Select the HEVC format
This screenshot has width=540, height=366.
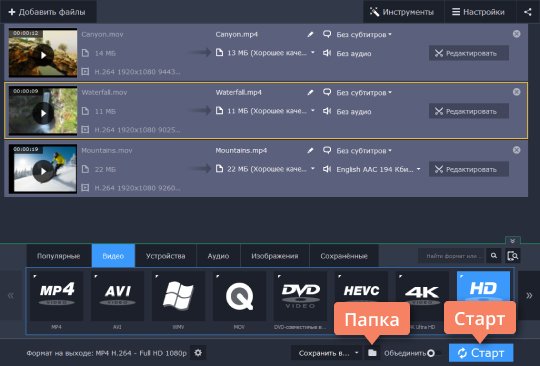click(x=361, y=291)
